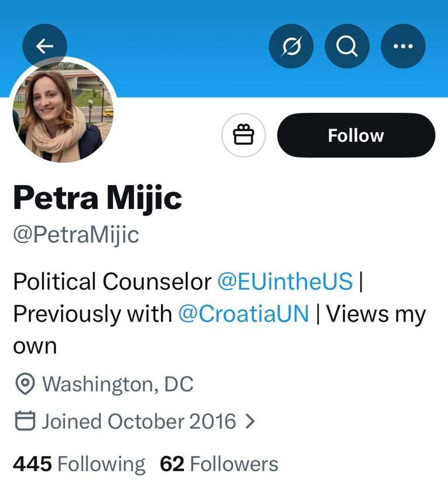
Task: Follow Petra Mijic
Action: (356, 135)
